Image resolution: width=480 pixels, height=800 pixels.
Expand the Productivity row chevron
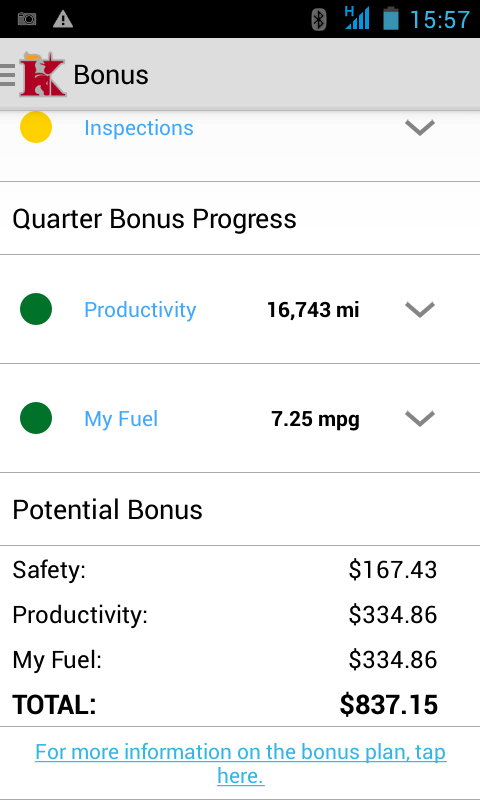[420, 309]
